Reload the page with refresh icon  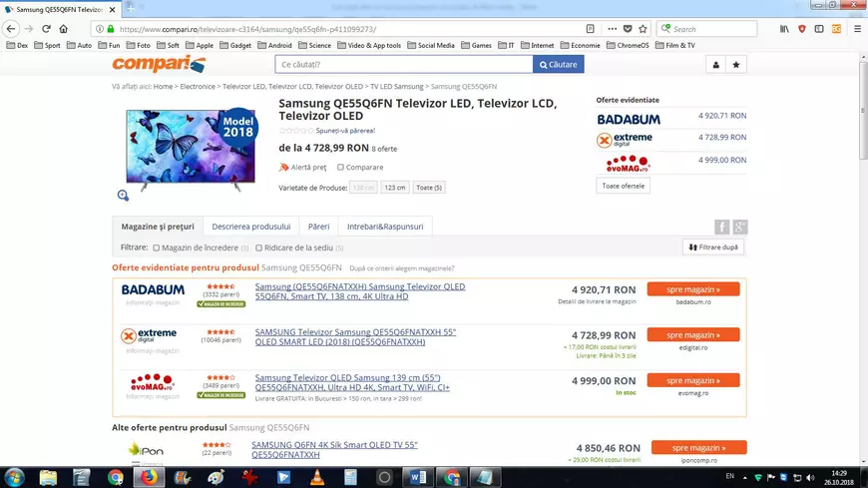(46, 29)
